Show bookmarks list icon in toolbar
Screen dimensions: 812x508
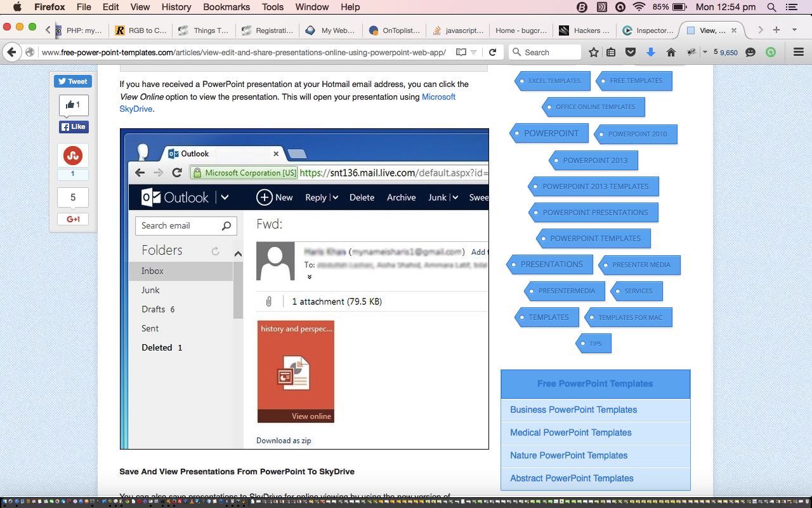(611, 52)
